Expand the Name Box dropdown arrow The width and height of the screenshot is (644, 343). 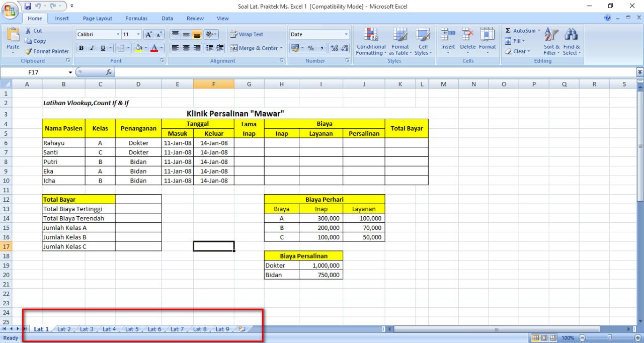pos(70,72)
